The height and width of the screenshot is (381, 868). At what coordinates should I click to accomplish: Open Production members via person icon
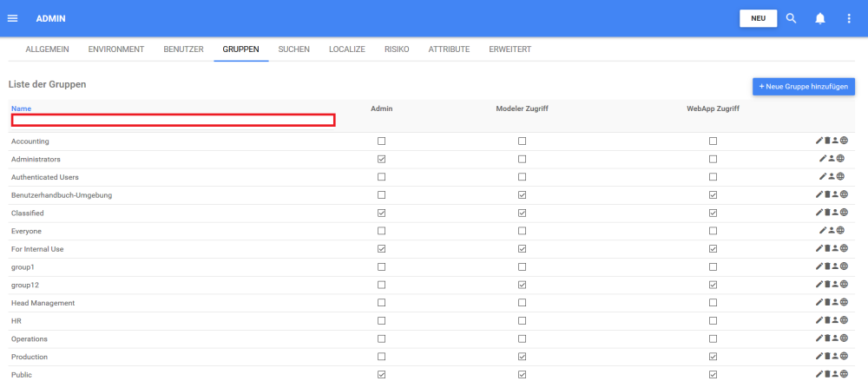point(835,356)
